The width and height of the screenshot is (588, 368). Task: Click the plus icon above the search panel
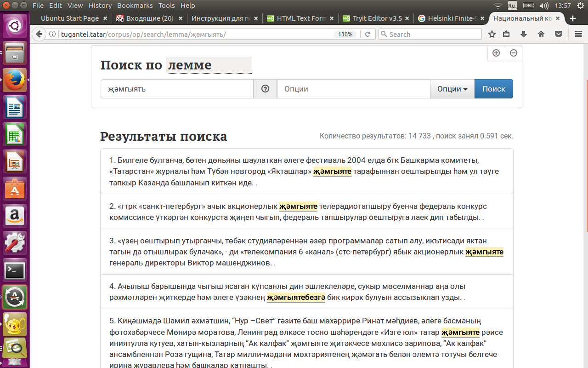click(x=496, y=53)
